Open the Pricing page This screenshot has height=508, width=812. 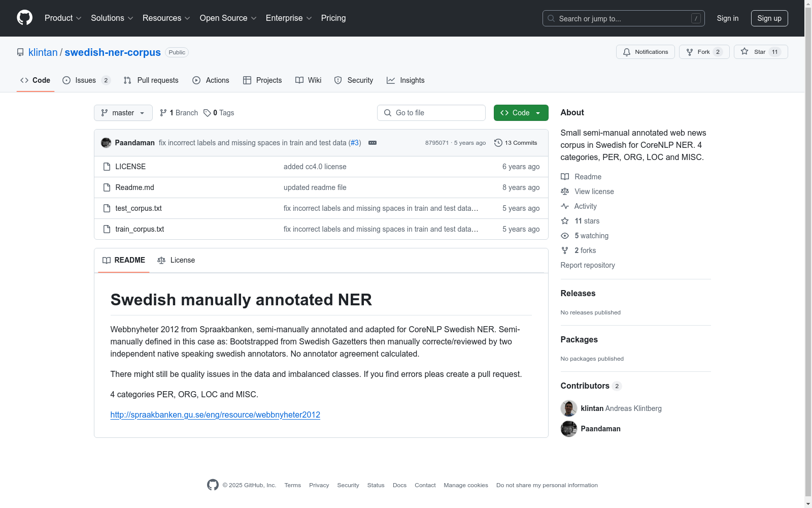(x=333, y=18)
